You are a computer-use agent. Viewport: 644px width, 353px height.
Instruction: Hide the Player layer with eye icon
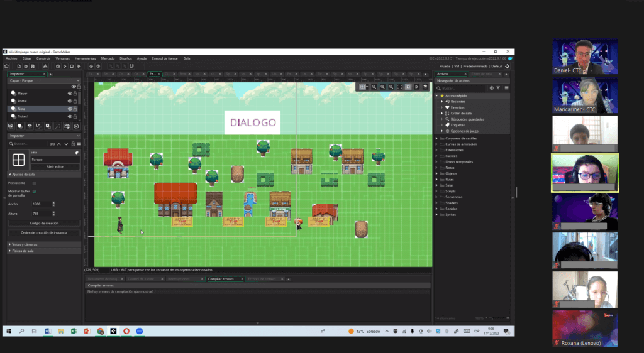70,94
